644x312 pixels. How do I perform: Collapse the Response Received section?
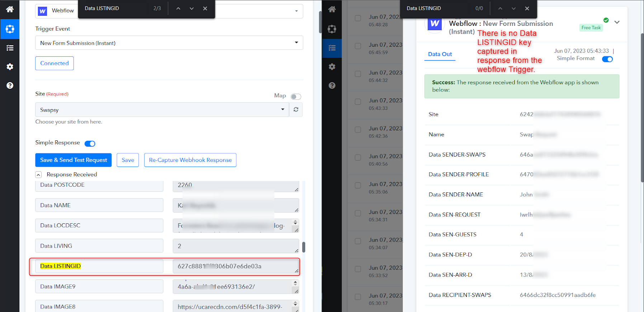(38, 175)
